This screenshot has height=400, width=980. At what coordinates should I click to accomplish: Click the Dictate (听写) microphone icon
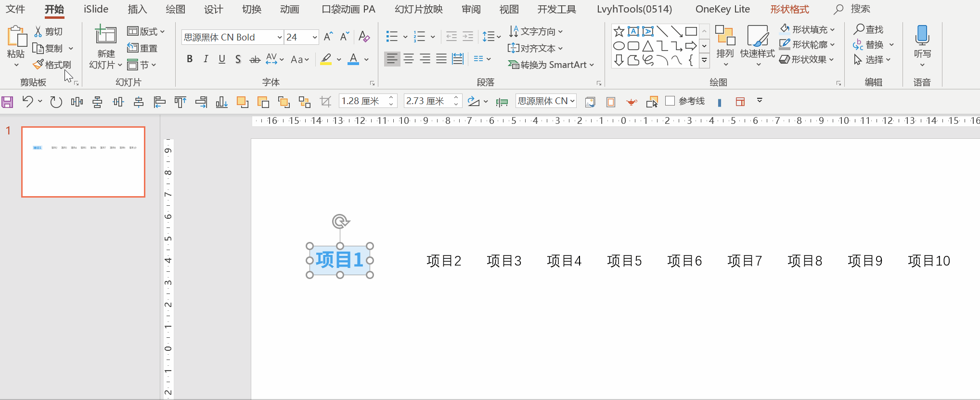(922, 36)
